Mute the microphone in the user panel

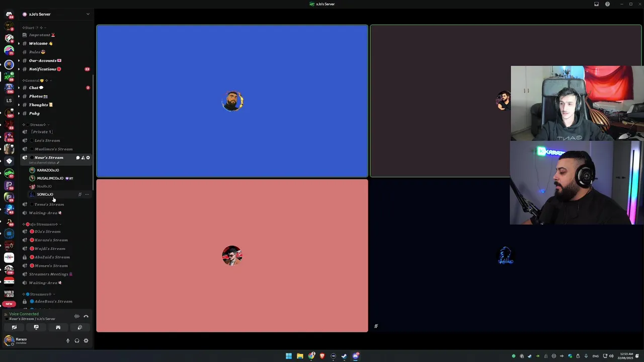[x=68, y=341]
